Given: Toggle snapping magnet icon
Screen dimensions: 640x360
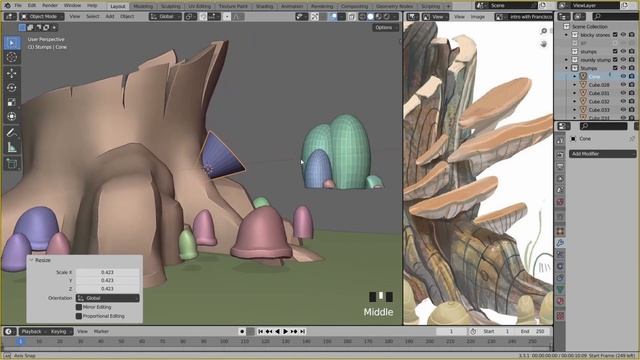Looking at the screenshot, I should (x=203, y=17).
